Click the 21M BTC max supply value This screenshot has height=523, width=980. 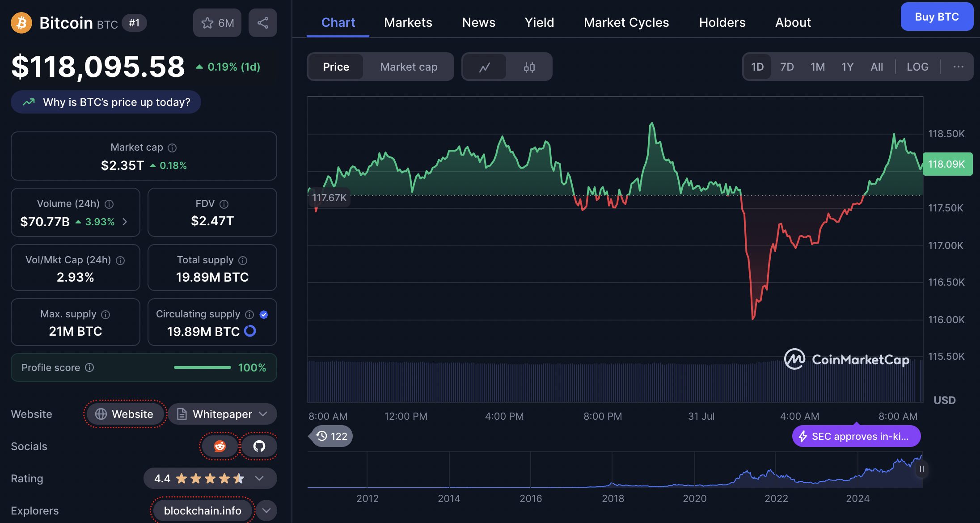(76, 331)
